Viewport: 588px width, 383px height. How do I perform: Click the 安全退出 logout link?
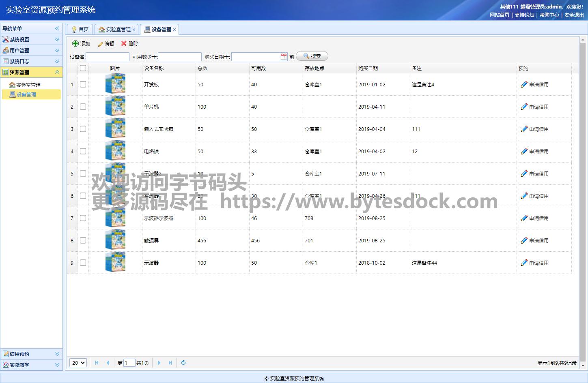[574, 15]
